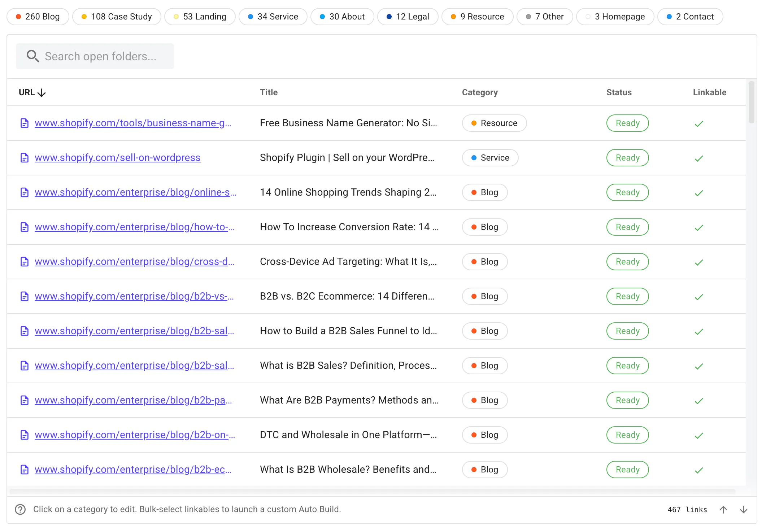
Task: Filter by 260 Blog chip
Action: pos(38,17)
